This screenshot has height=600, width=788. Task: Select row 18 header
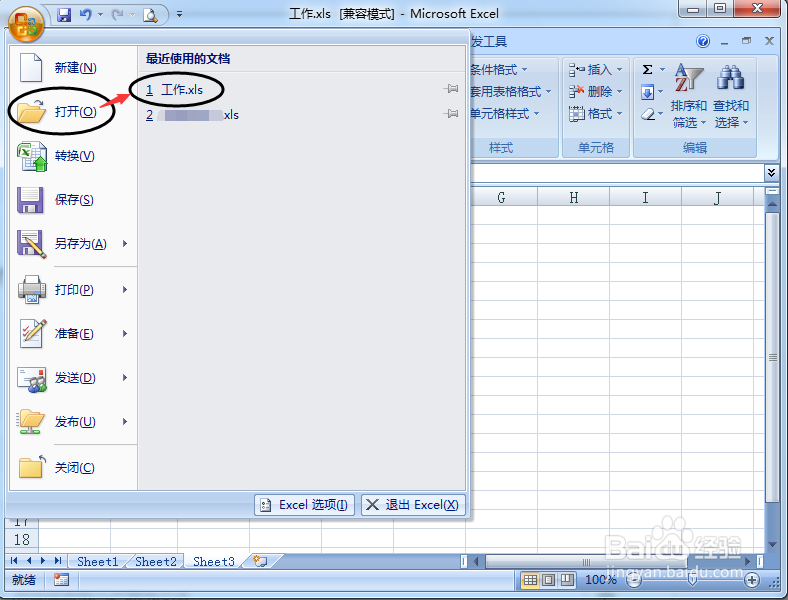(22, 539)
